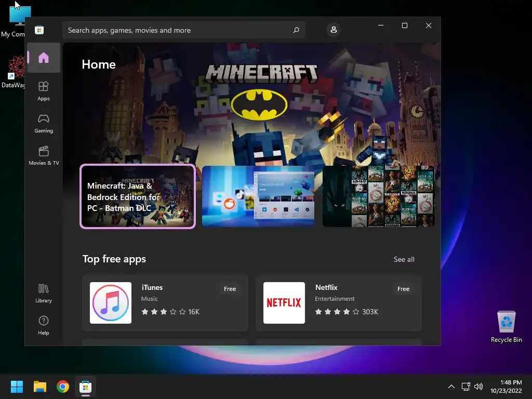Open the volume speaker tray icon
532x399 pixels.
point(478,387)
